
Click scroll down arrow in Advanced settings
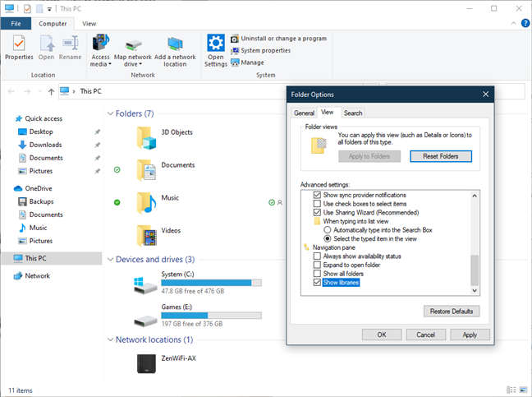coord(475,290)
